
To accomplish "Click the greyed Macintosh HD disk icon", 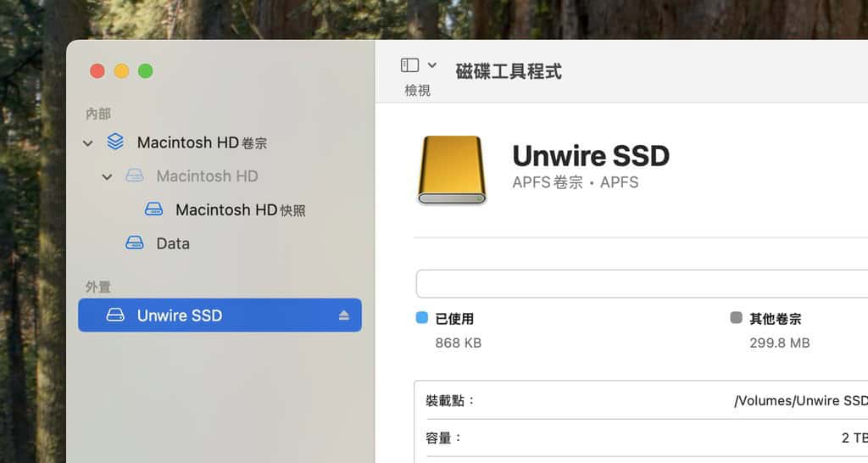I will click(x=135, y=176).
